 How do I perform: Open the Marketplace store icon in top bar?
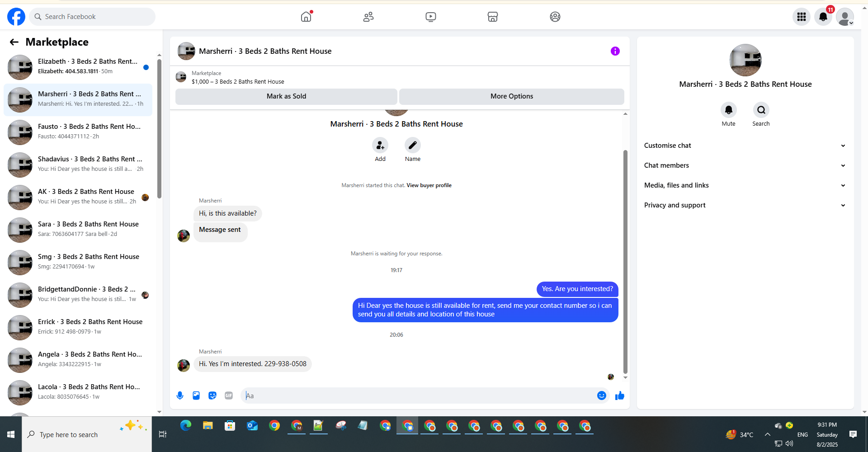pyautogui.click(x=493, y=17)
